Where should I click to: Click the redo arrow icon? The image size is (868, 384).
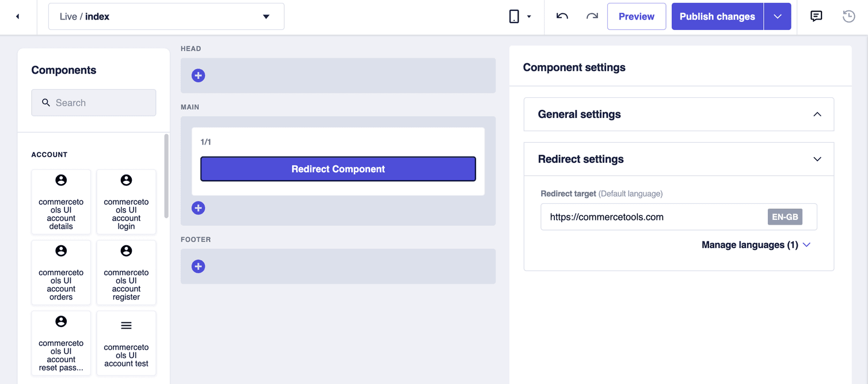click(x=592, y=16)
